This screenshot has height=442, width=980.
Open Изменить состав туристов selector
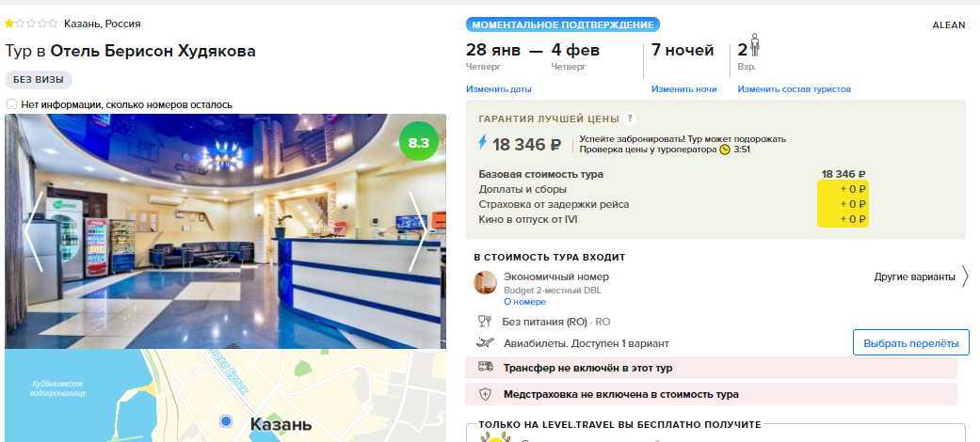[794, 89]
